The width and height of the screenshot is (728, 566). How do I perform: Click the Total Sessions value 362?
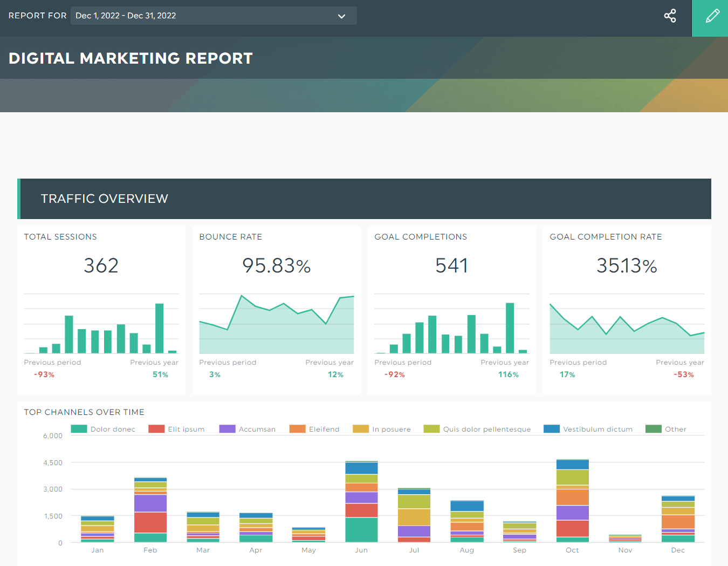click(x=101, y=265)
